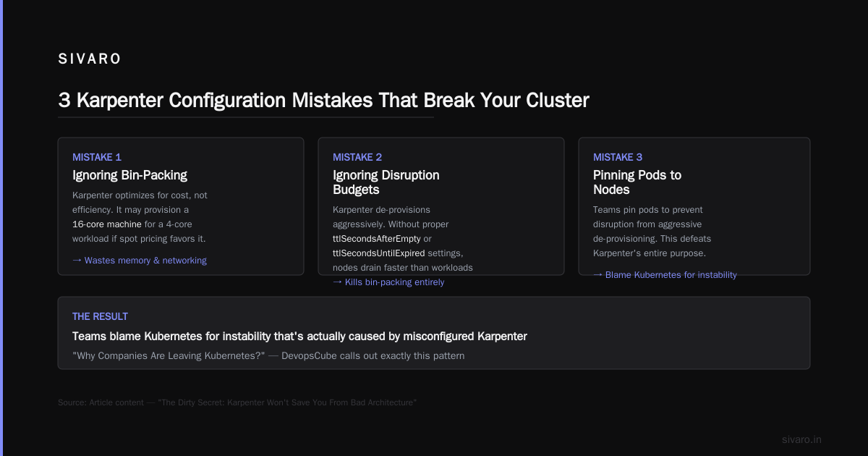Select the MISTAKE 3 label
868x456 pixels.
(618, 157)
